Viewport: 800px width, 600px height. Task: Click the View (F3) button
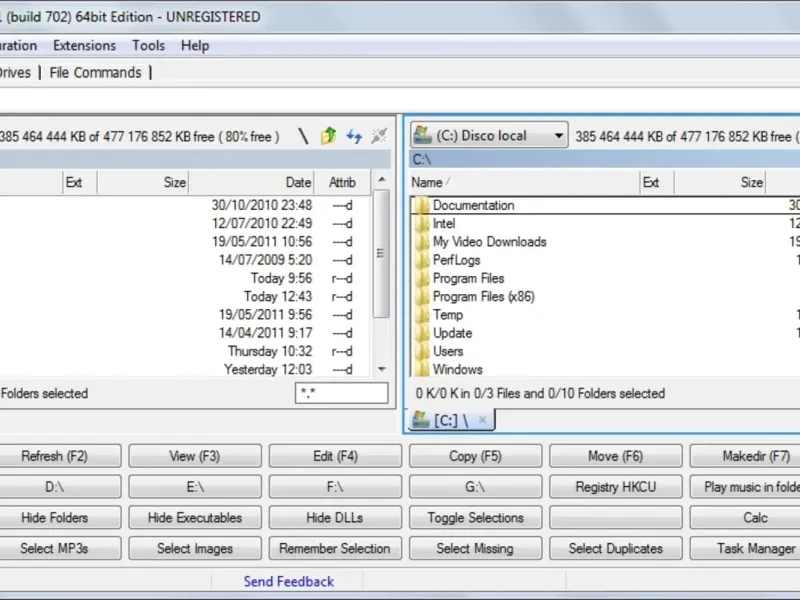pyautogui.click(x=195, y=456)
